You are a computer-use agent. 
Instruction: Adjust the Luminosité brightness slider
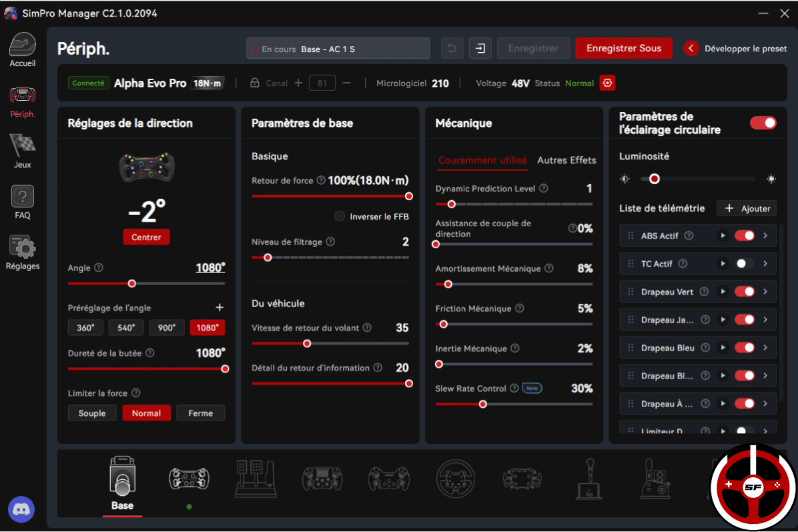[x=655, y=179]
